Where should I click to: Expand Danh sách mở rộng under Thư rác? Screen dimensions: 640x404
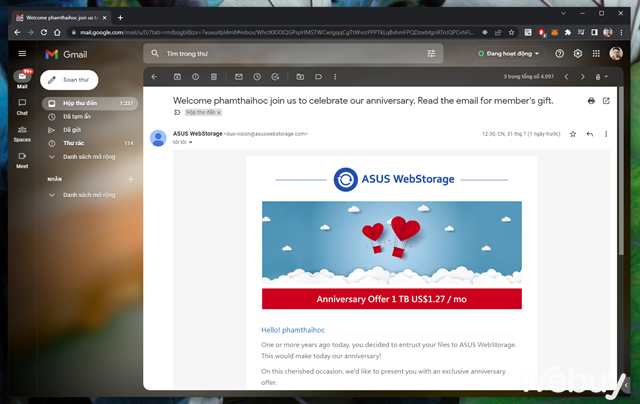[x=88, y=156]
